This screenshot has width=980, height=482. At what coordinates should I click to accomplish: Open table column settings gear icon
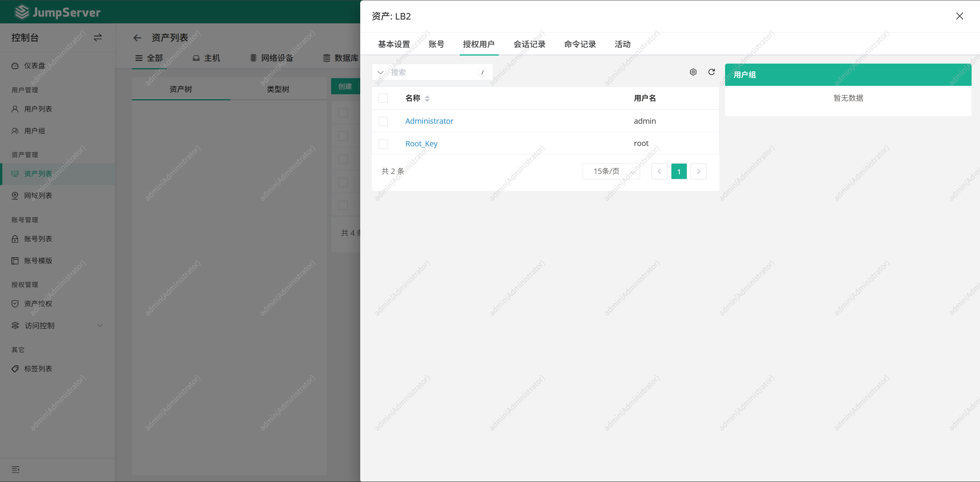coord(693,72)
